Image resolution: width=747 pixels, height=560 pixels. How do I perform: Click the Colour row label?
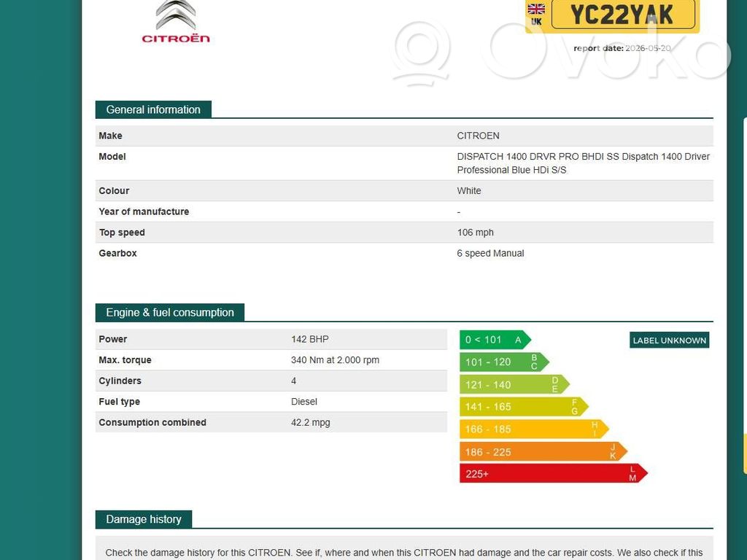point(114,190)
